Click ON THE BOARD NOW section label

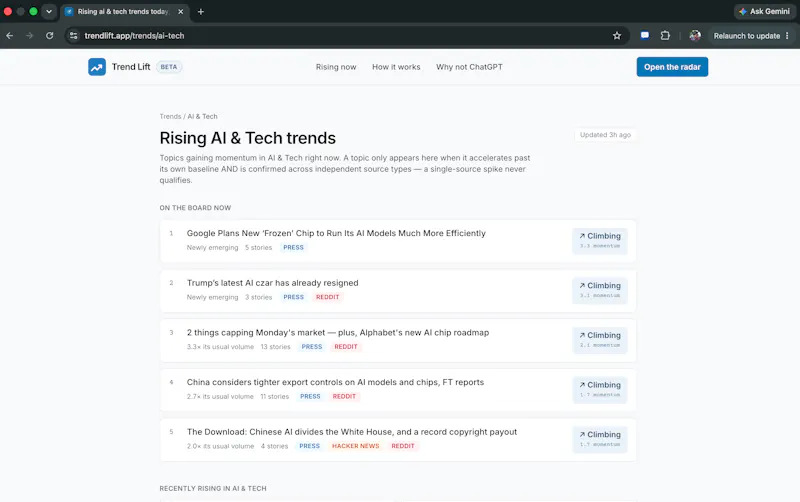click(x=195, y=208)
